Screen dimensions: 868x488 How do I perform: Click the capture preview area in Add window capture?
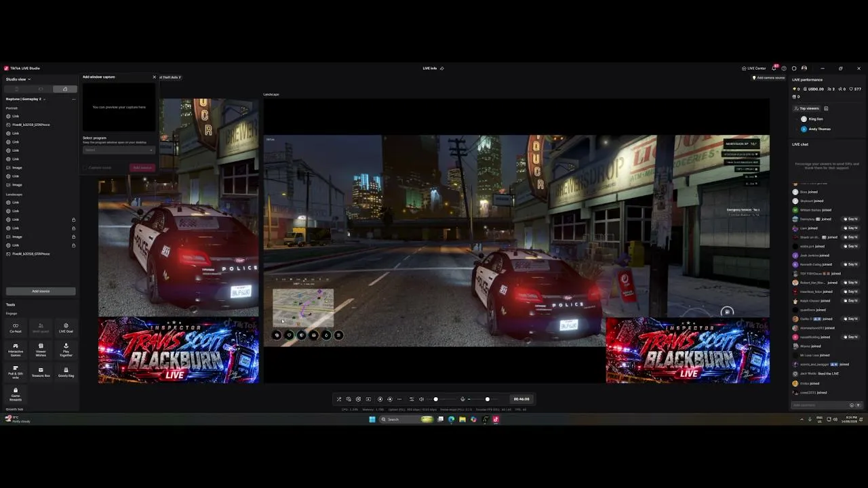pos(119,107)
